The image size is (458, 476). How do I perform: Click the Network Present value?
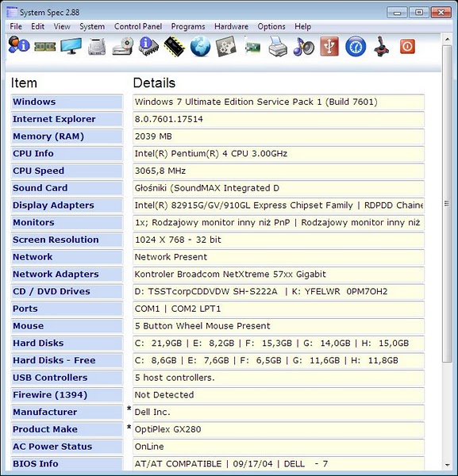[x=279, y=257]
